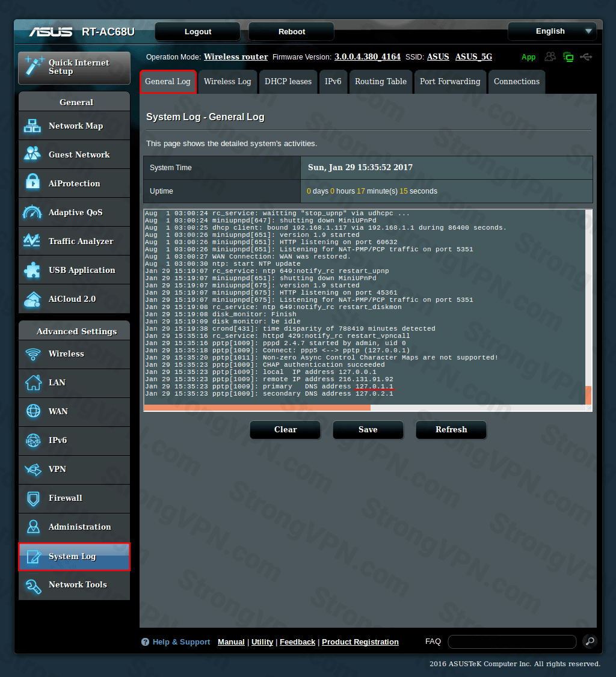The width and height of the screenshot is (616, 677).
Task: Open the Feedback link
Action: point(298,642)
